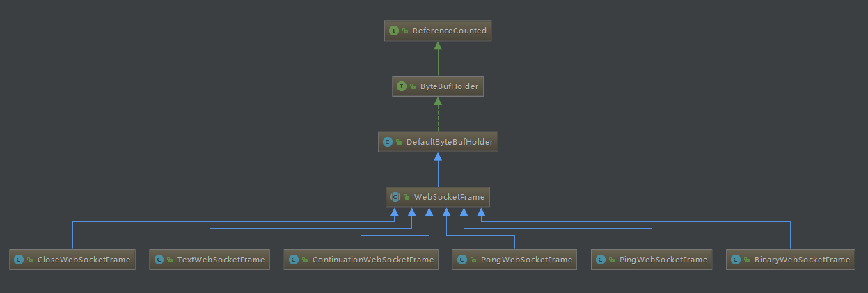Select the PongWebSocketFrame class node
868x293 pixels.
pos(514,260)
